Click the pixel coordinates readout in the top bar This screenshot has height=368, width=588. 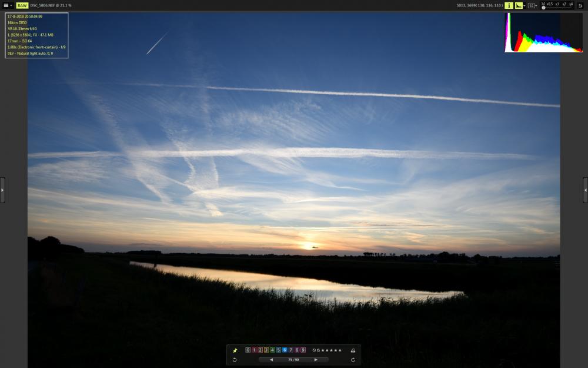click(480, 6)
